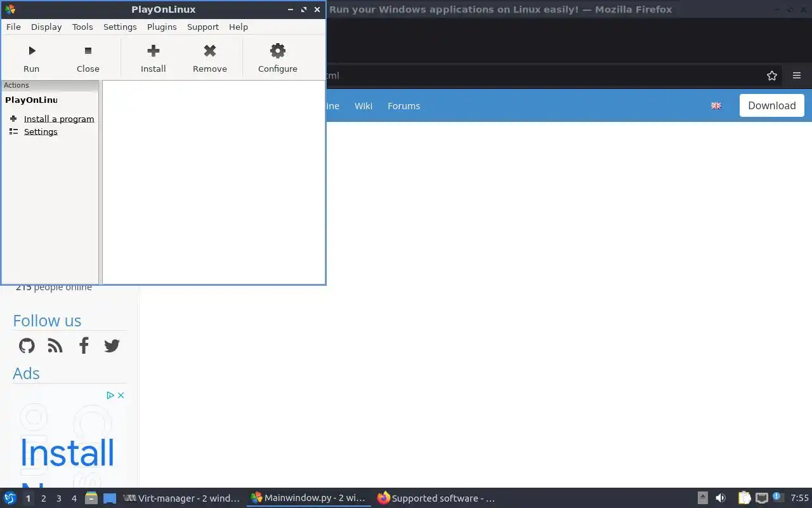The width and height of the screenshot is (812, 508).
Task: Open the GitHub icon under Follow us
Action: [x=27, y=345]
